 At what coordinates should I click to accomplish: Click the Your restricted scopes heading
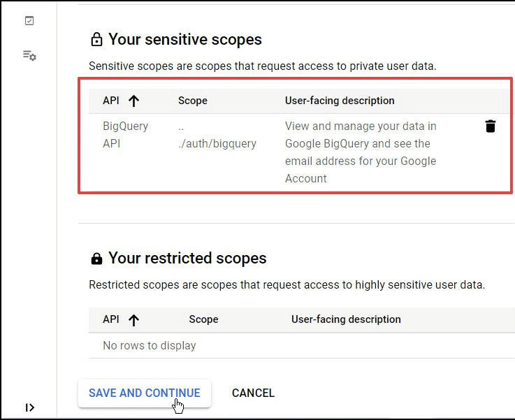(187, 259)
